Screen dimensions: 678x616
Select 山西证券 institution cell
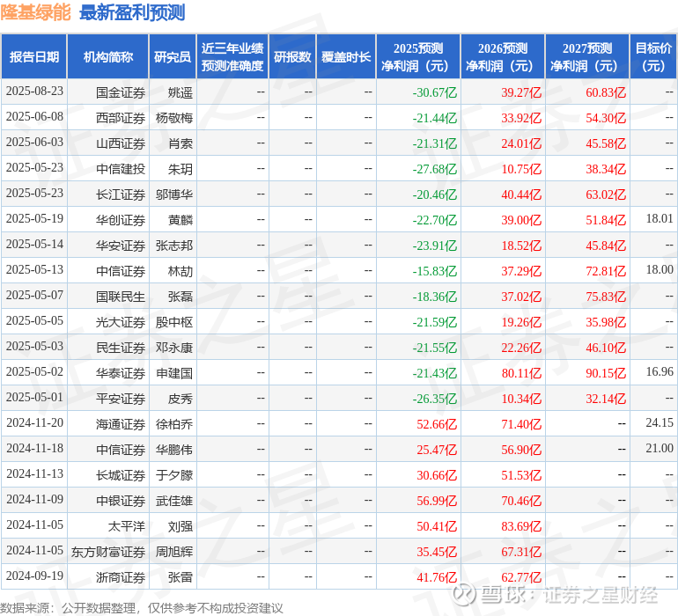point(121,143)
